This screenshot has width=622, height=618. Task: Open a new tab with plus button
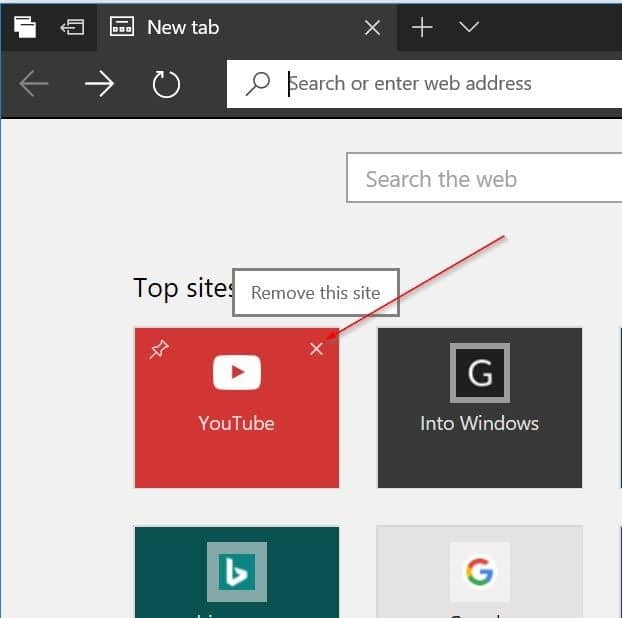pos(422,28)
